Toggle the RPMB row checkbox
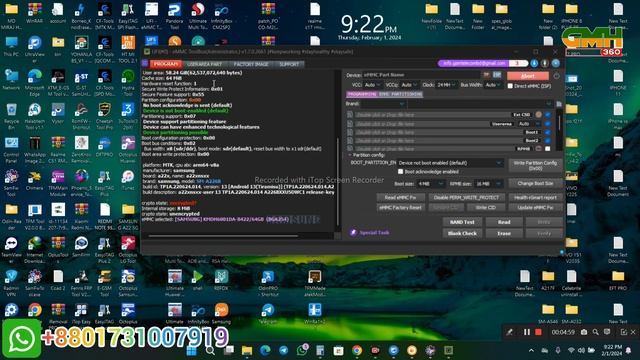The width and height of the screenshot is (640, 360). coord(548,149)
